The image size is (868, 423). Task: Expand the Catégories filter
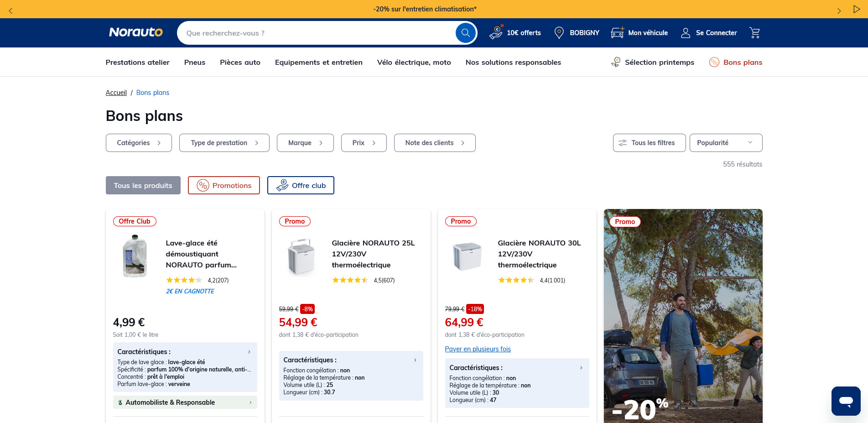pyautogui.click(x=139, y=143)
